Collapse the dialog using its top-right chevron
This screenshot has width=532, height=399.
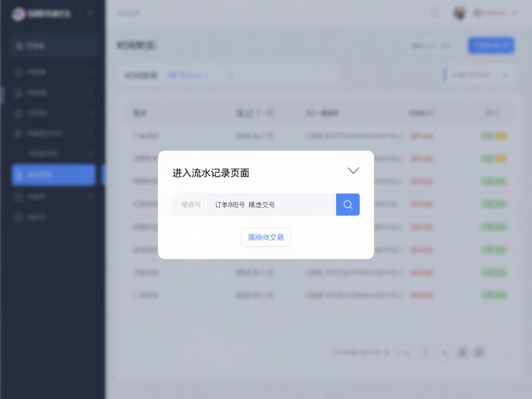click(x=353, y=170)
